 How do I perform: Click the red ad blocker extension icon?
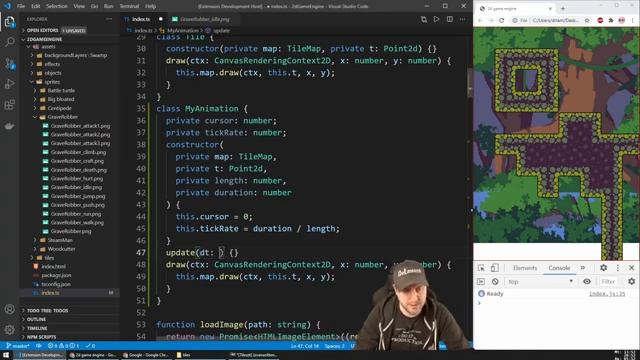point(600,20)
